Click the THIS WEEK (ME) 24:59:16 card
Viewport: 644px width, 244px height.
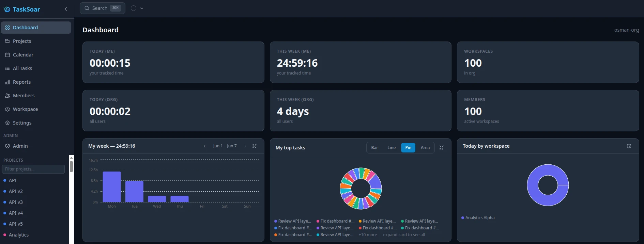[x=361, y=62]
